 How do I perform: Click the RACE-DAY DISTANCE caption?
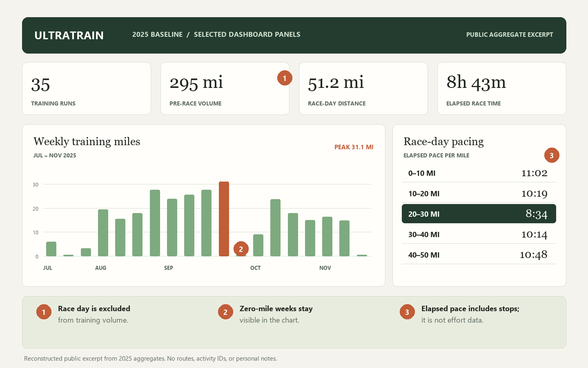coord(337,103)
